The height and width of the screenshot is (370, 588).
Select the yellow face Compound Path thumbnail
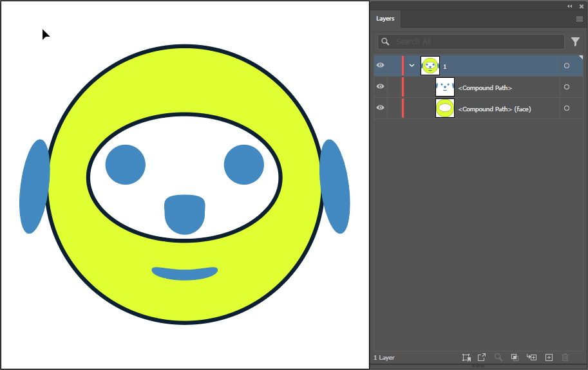(445, 108)
